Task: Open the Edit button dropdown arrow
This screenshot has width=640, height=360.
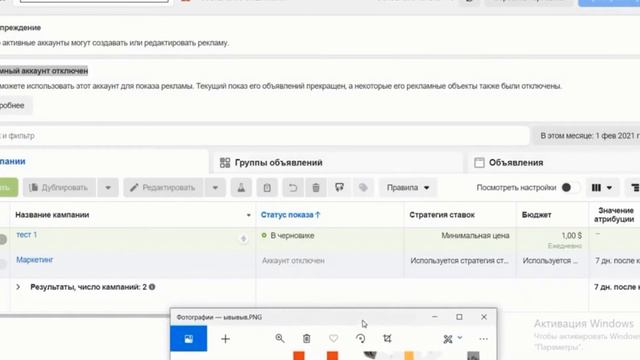Action: [x=215, y=188]
